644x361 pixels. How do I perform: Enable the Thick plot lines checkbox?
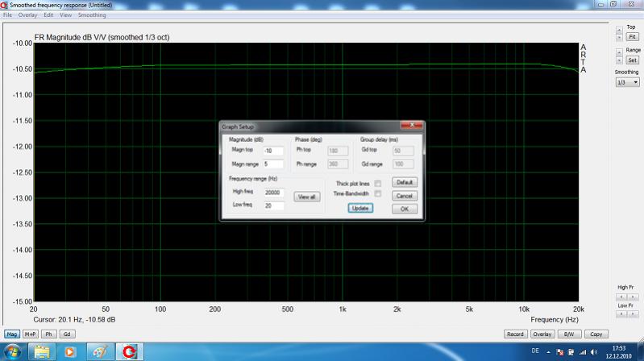[x=377, y=183]
